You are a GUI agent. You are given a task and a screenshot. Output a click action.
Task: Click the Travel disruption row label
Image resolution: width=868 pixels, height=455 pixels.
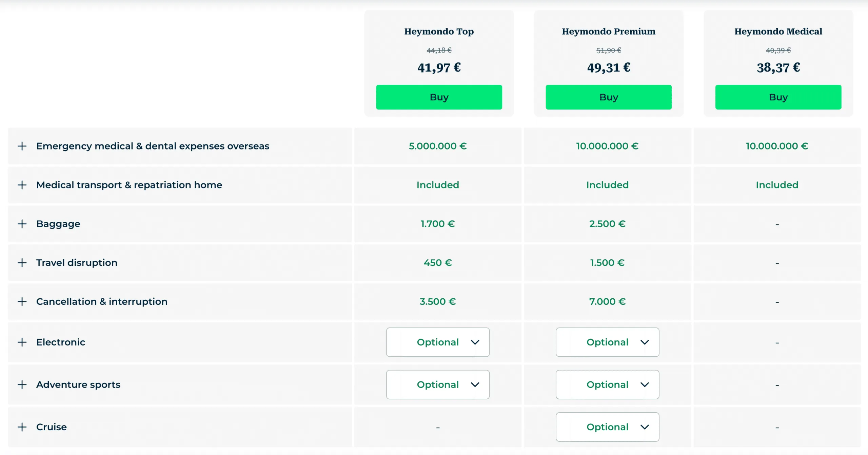(x=77, y=263)
